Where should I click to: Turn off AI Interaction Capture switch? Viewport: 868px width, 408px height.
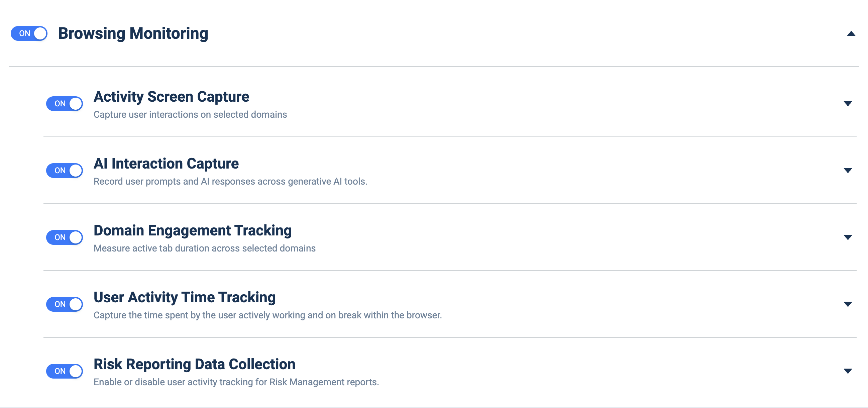(64, 171)
